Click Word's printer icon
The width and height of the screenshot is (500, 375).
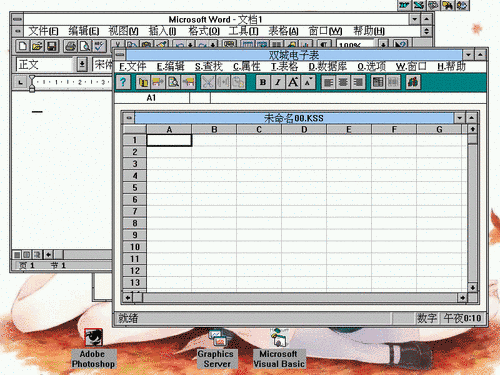pyautogui.click(x=70, y=46)
